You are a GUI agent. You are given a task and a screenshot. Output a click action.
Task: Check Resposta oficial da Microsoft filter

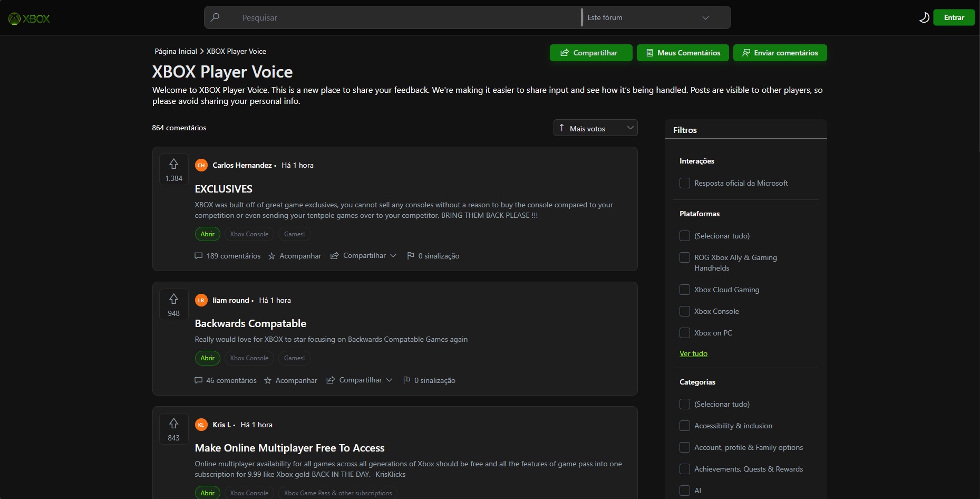click(x=685, y=183)
